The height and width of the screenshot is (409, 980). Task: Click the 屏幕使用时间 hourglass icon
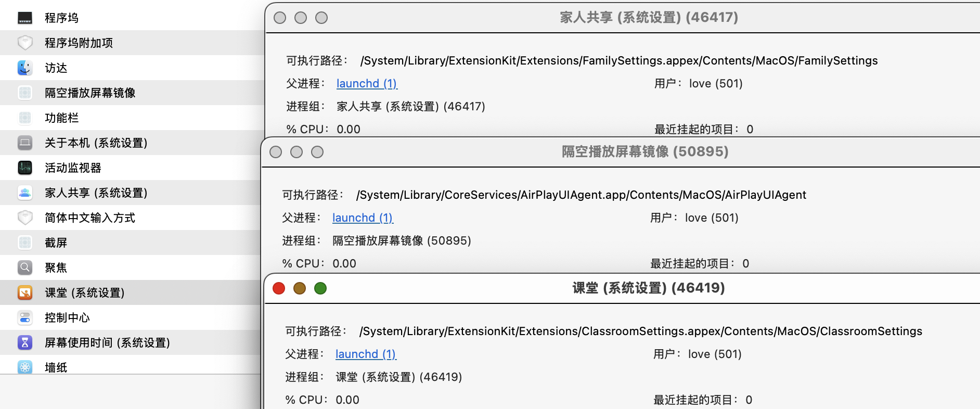[25, 342]
